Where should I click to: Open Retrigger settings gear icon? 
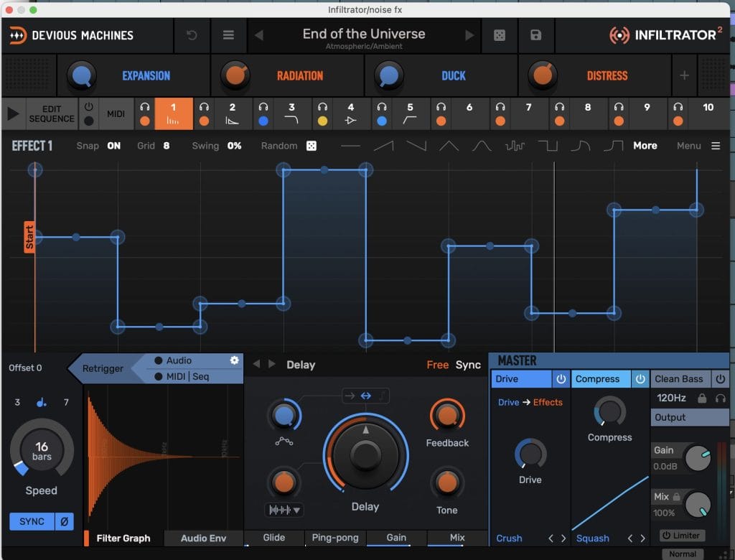(234, 360)
